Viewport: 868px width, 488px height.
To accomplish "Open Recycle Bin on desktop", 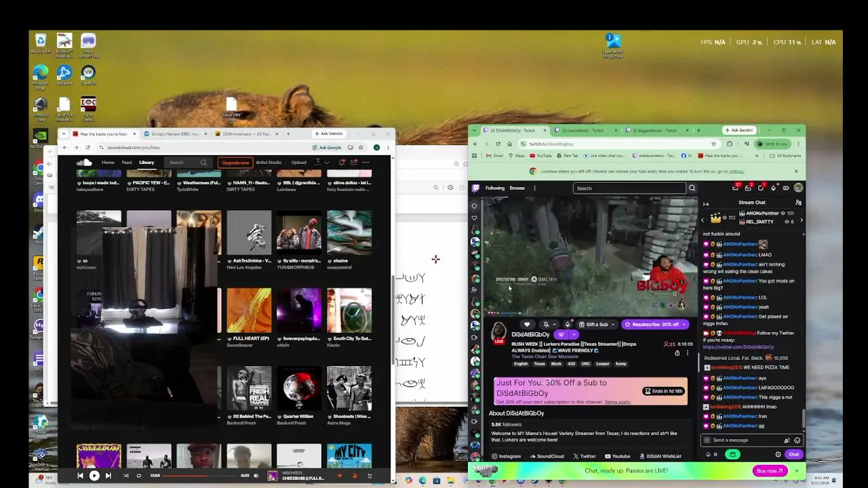I will click(41, 44).
